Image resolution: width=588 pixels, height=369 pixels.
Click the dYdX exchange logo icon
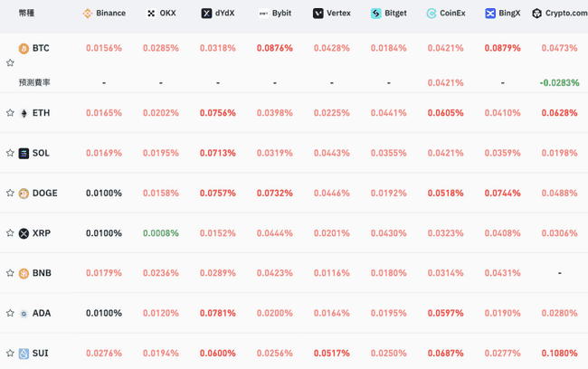[x=206, y=14]
